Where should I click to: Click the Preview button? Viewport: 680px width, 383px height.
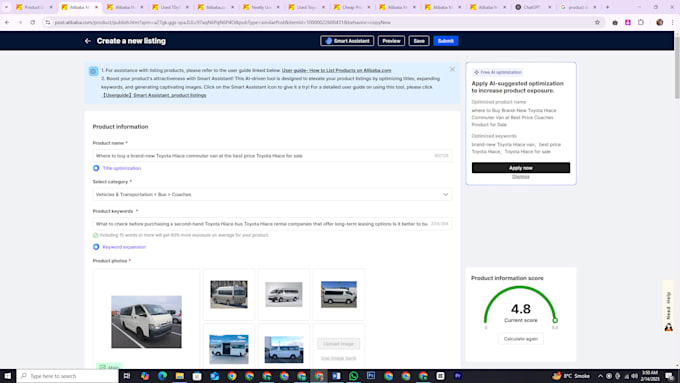click(391, 41)
